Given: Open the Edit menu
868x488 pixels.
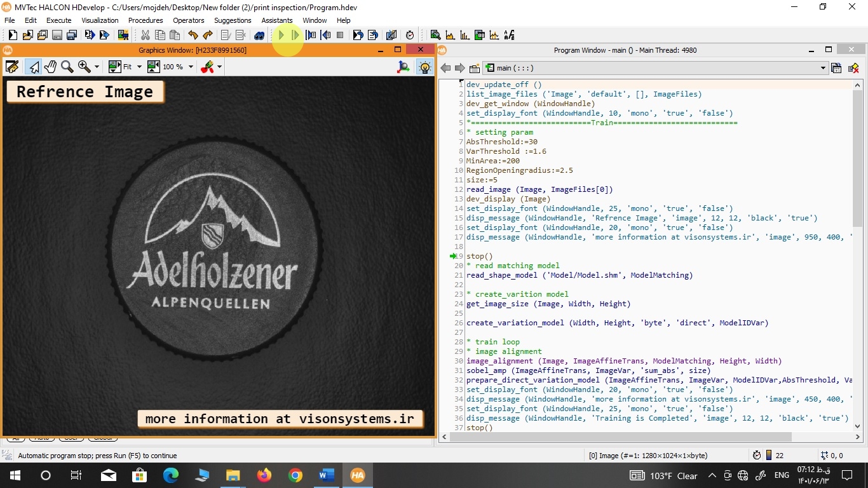Looking at the screenshot, I should [x=31, y=20].
